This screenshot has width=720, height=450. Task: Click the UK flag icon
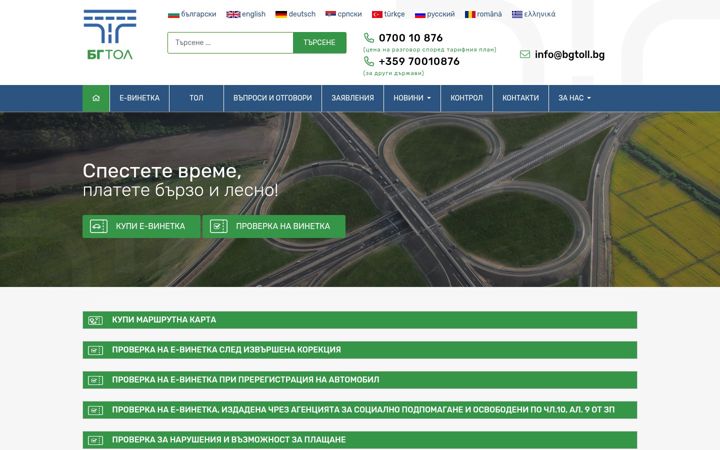(233, 15)
